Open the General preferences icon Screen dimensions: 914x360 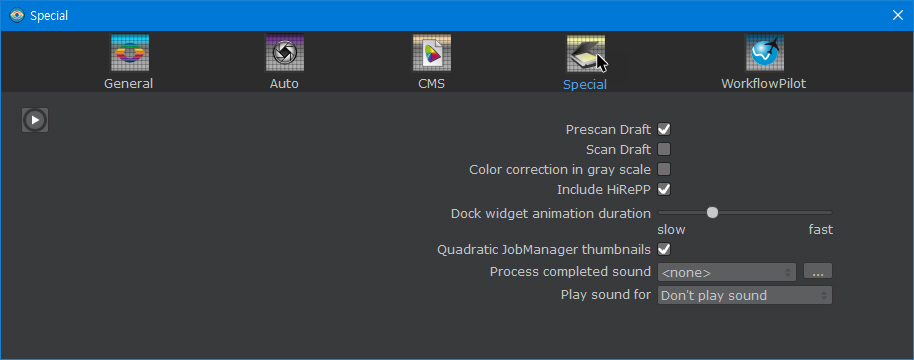tap(129, 53)
